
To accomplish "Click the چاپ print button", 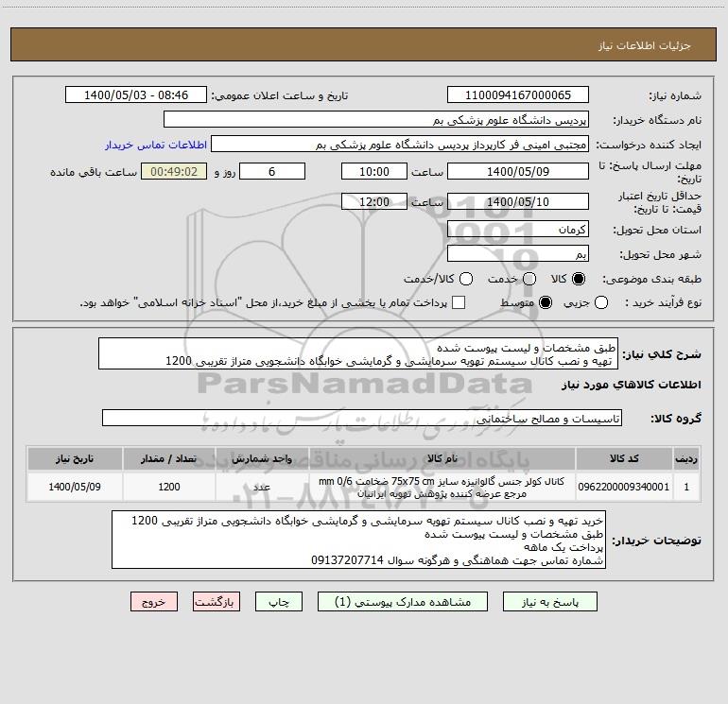I will tap(279, 602).
